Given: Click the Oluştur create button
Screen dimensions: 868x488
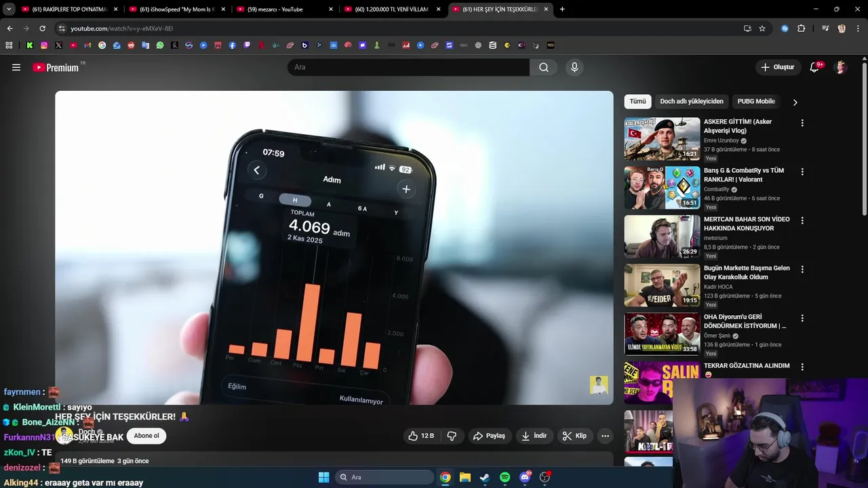Looking at the screenshot, I should point(777,67).
